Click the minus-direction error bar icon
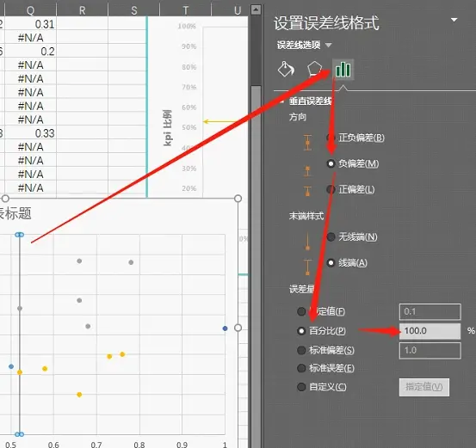This screenshot has width=476, height=448. (307, 171)
